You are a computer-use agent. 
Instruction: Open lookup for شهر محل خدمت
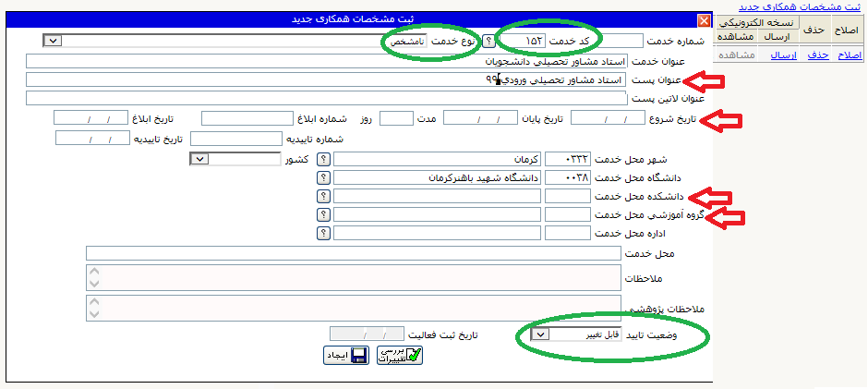(x=323, y=159)
